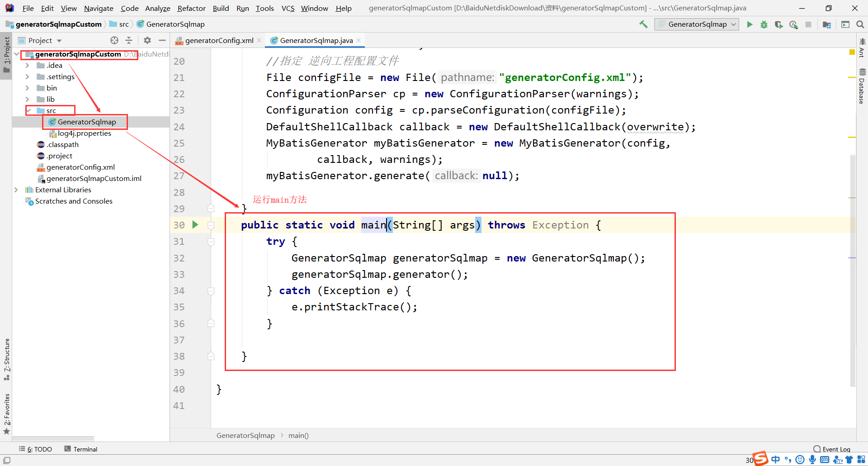868x466 pixels.
Task: Open the Event Log
Action: [832, 449]
